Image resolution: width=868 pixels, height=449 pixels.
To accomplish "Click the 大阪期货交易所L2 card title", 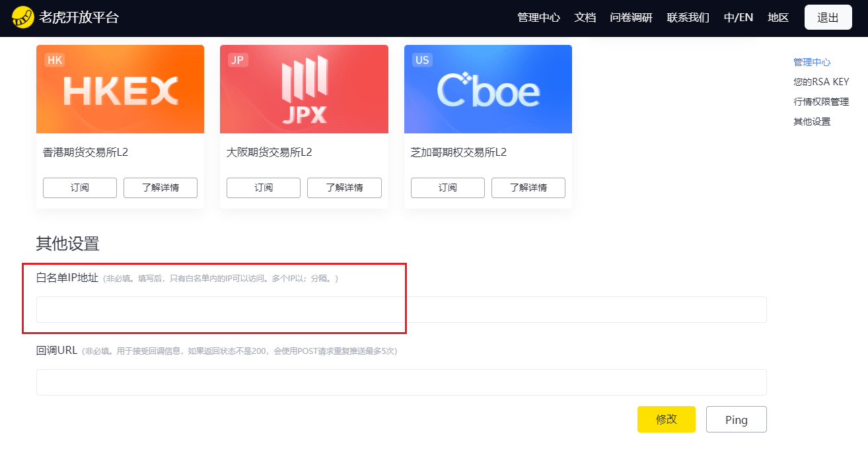I will click(x=270, y=153).
